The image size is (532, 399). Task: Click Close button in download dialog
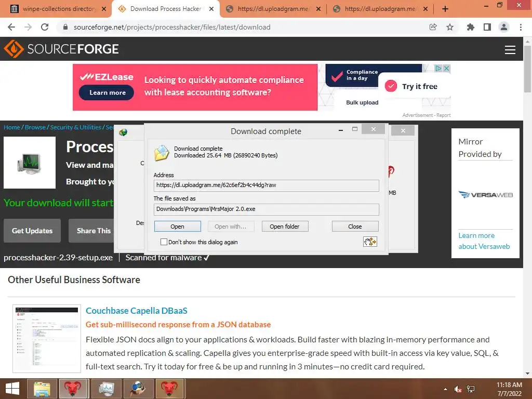[355, 227]
